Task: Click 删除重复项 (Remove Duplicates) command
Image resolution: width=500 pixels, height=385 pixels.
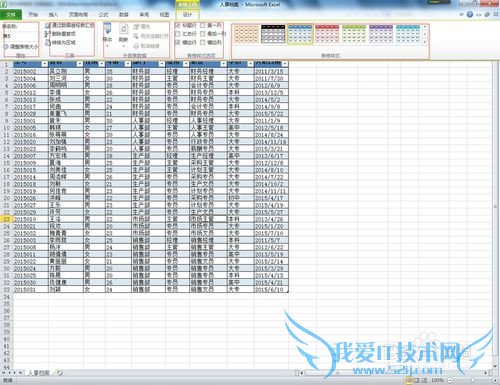Action: click(x=60, y=34)
